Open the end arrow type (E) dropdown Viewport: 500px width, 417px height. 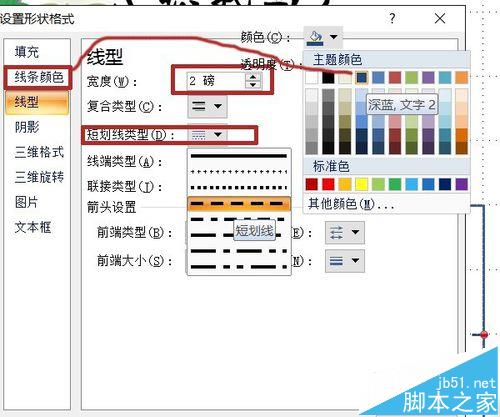(345, 232)
